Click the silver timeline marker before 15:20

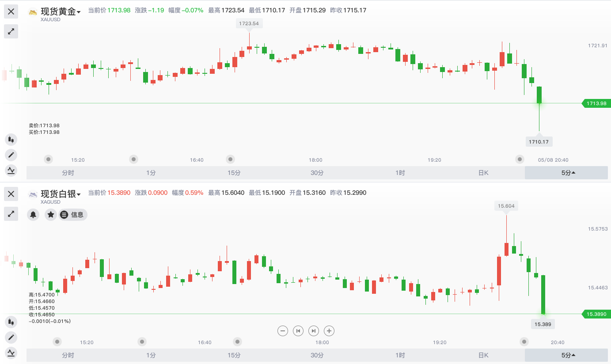57,341
